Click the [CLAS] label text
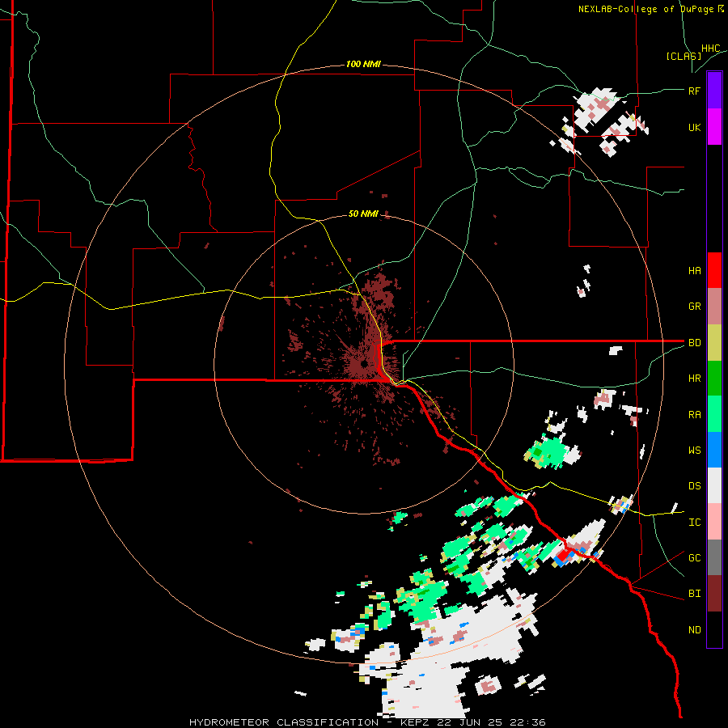 pyautogui.click(x=684, y=56)
